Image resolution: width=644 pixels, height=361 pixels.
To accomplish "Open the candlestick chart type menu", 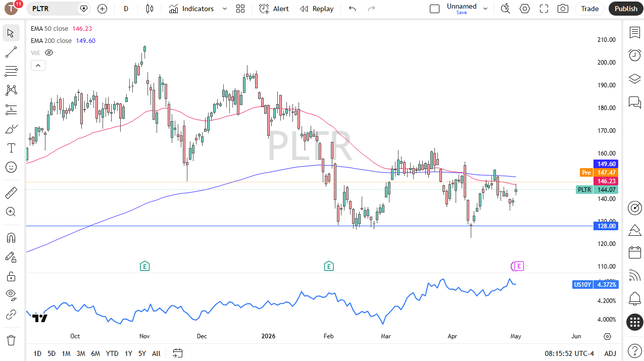I will point(150,9).
